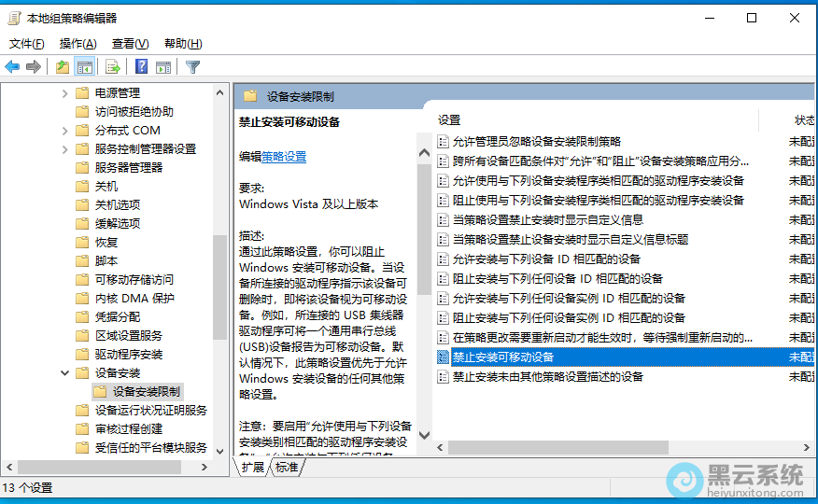Click the Export List toolbar icon
The image size is (818, 504).
[x=113, y=66]
